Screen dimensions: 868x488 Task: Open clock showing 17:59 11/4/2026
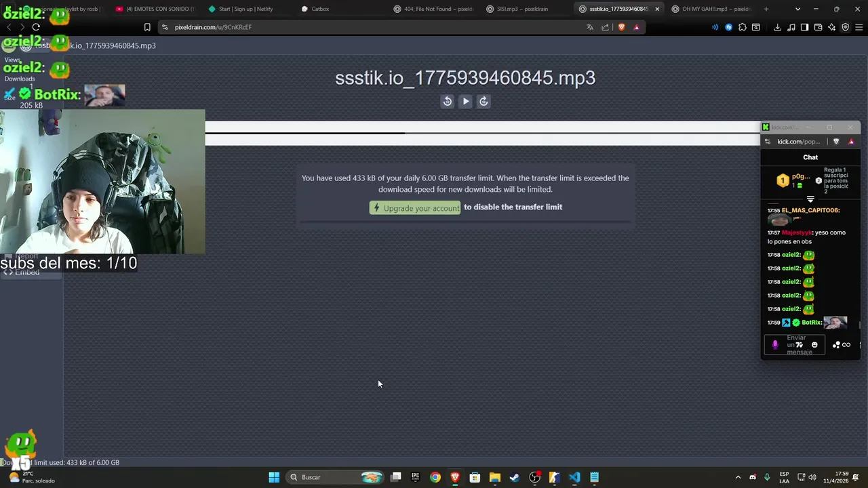click(x=835, y=477)
